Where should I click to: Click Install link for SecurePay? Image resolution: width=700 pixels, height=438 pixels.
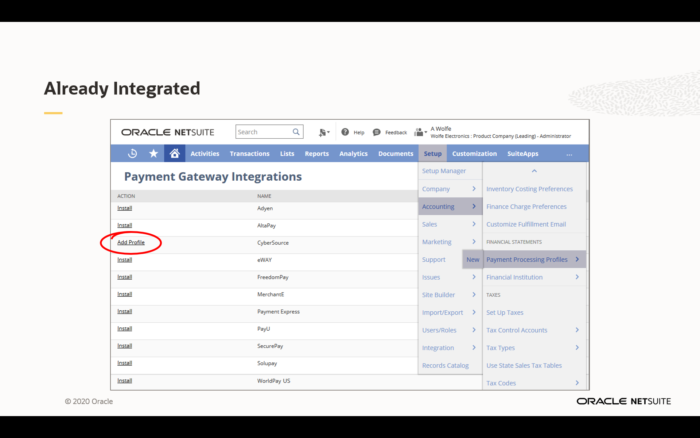pos(125,346)
